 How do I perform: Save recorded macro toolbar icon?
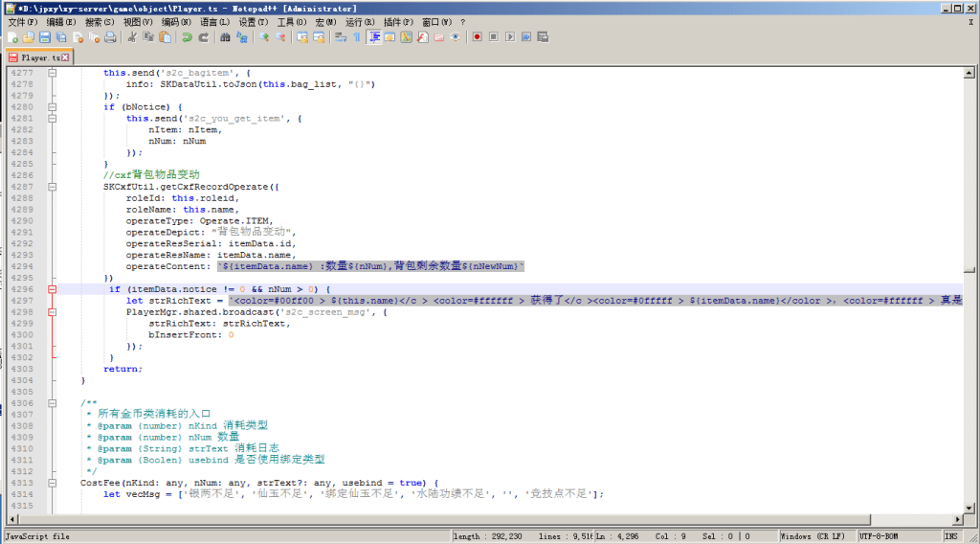tap(543, 37)
